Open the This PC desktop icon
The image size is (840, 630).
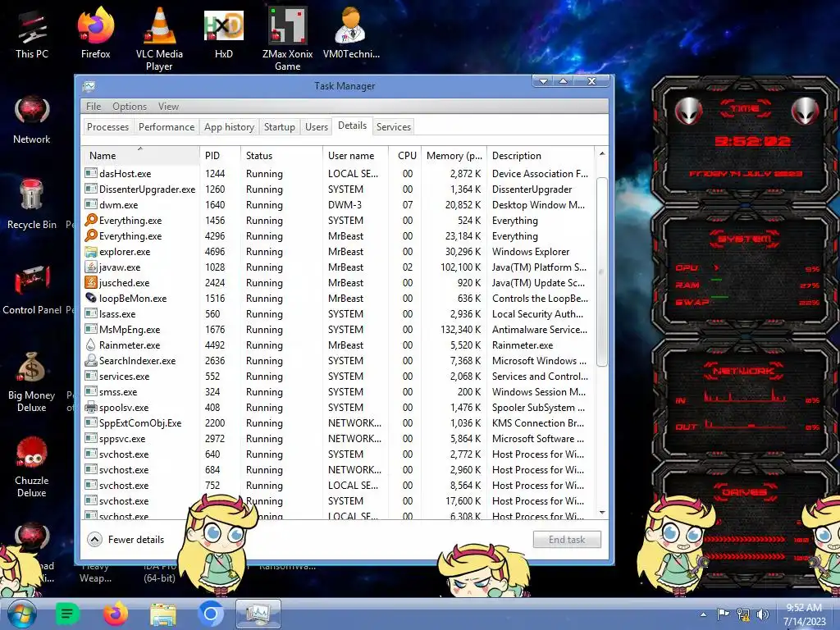click(x=32, y=34)
